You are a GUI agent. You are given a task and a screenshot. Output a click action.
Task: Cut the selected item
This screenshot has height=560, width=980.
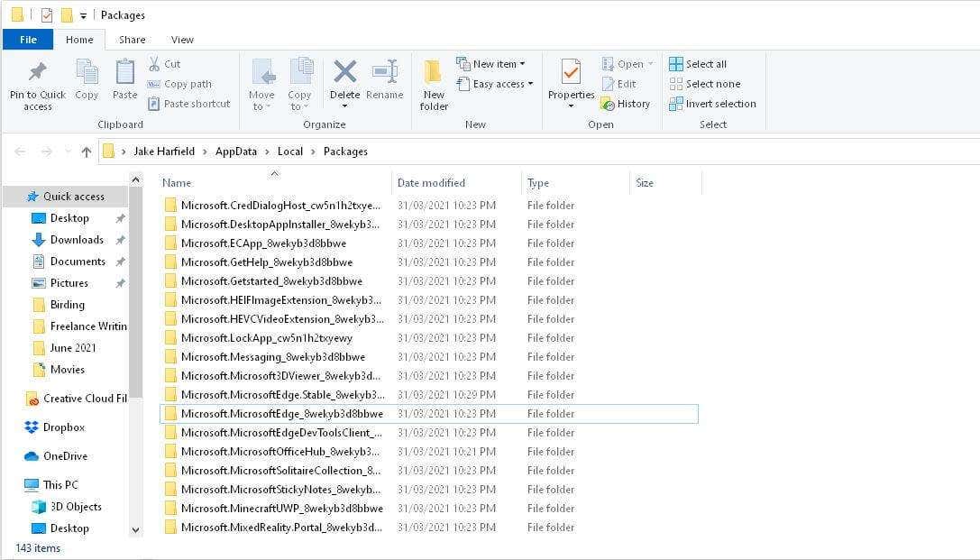(x=164, y=64)
